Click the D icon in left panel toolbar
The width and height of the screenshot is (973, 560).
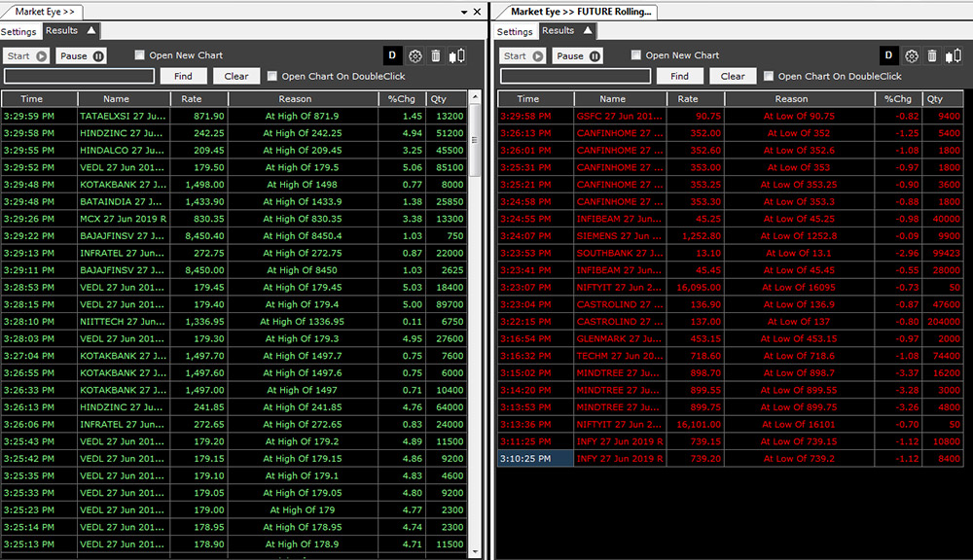(x=392, y=55)
